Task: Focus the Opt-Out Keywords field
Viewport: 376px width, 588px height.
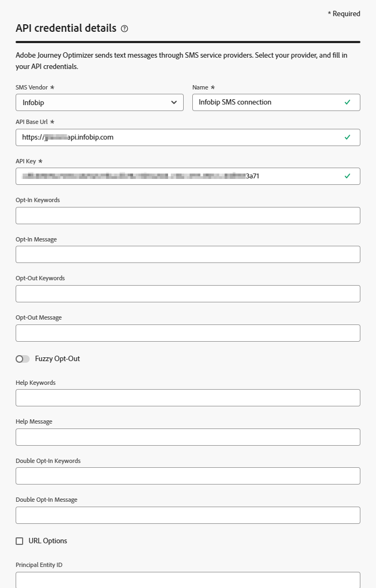Action: [x=188, y=294]
